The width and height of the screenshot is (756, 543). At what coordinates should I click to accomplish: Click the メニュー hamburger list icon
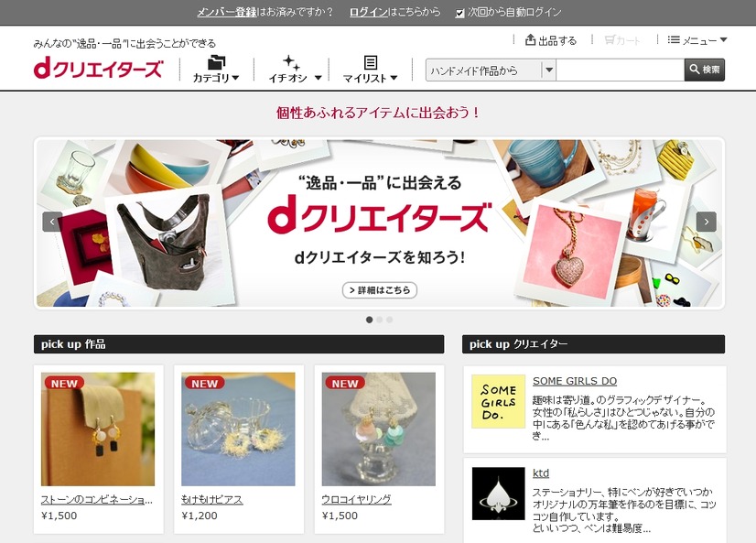tap(674, 39)
